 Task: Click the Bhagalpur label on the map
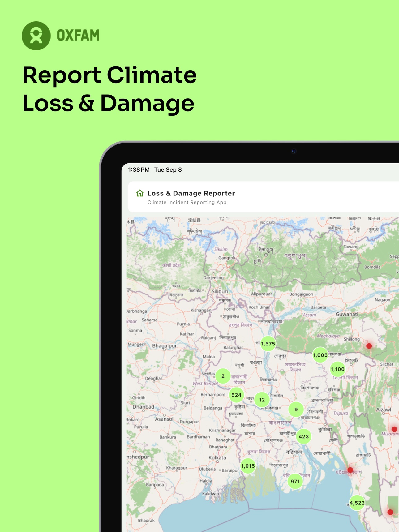165,346
